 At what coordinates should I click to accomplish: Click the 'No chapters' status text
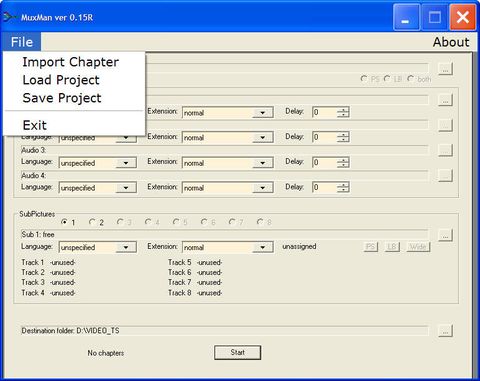(106, 353)
